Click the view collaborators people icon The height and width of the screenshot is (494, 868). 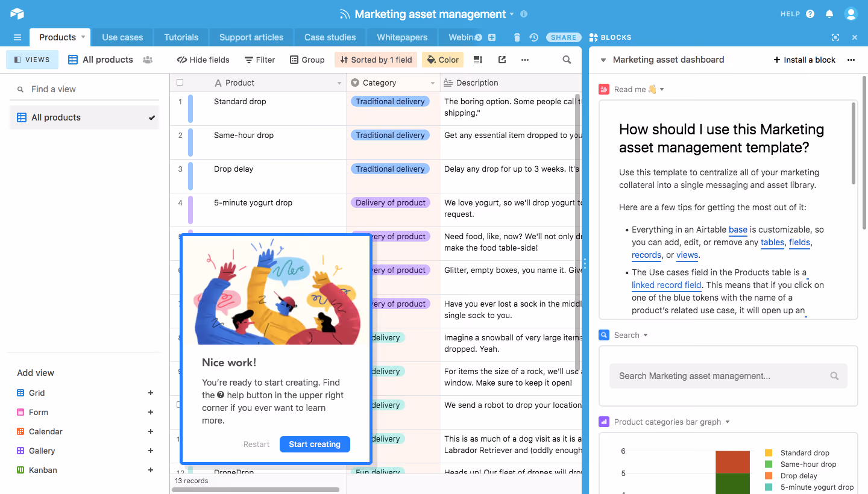click(x=148, y=60)
